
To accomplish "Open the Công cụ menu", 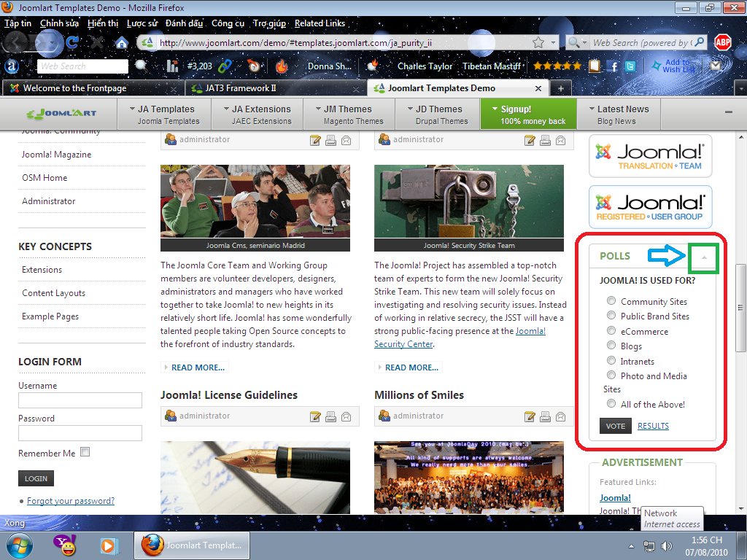I will coord(228,23).
